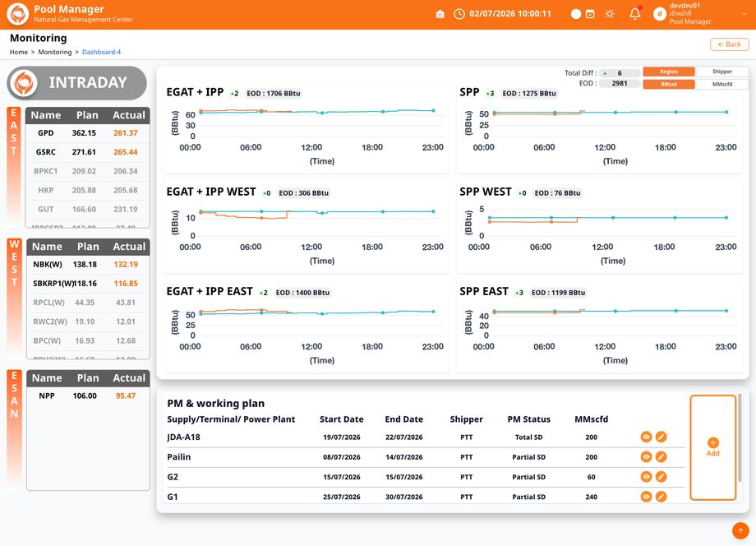Viewport: 756px width, 546px height.
Task: Click the EOD : 1199 BBtu badge
Action: (x=558, y=293)
